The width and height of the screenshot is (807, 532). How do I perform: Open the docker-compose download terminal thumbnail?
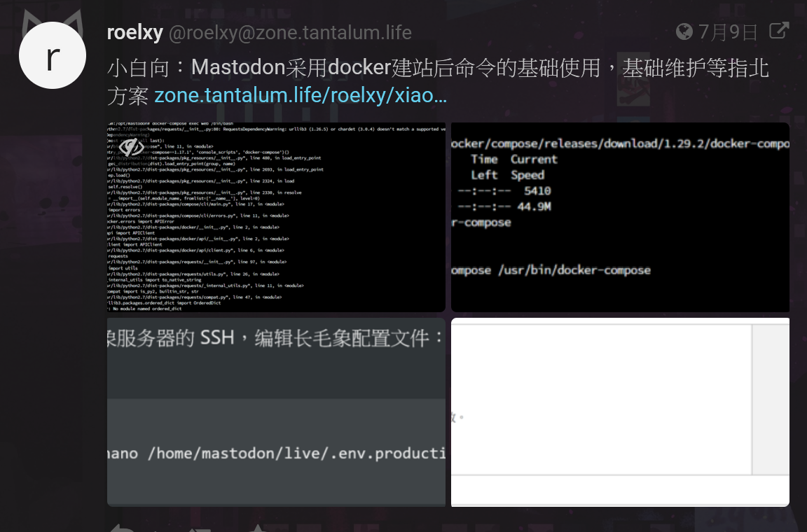click(x=620, y=217)
